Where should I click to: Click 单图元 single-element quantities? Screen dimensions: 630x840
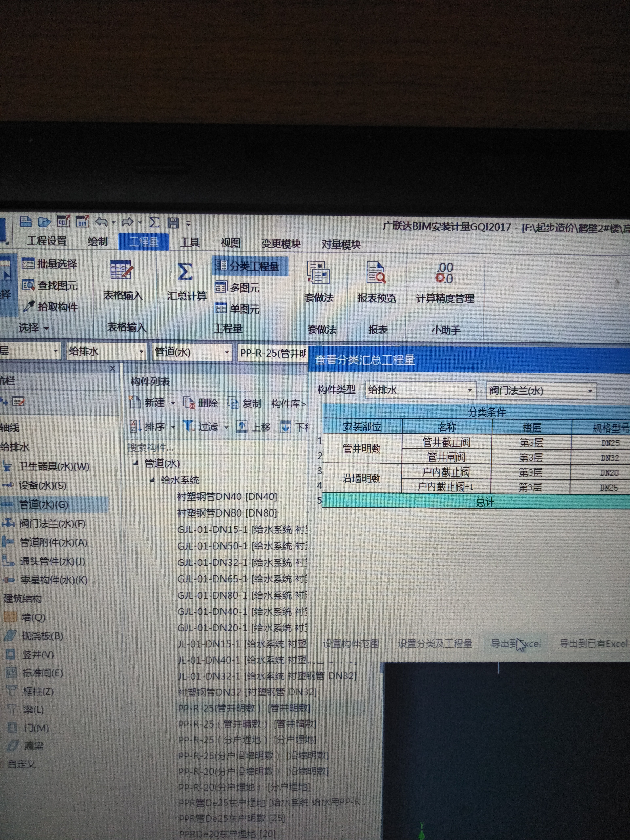point(237,309)
